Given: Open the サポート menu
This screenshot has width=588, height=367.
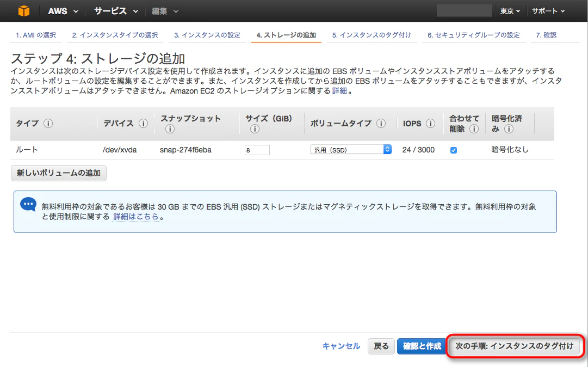Looking at the screenshot, I should (x=548, y=11).
